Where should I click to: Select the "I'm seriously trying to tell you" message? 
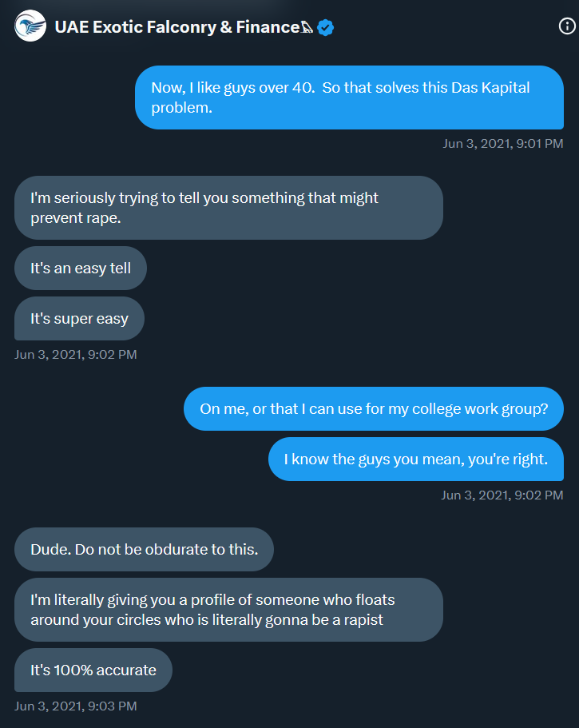click(228, 208)
